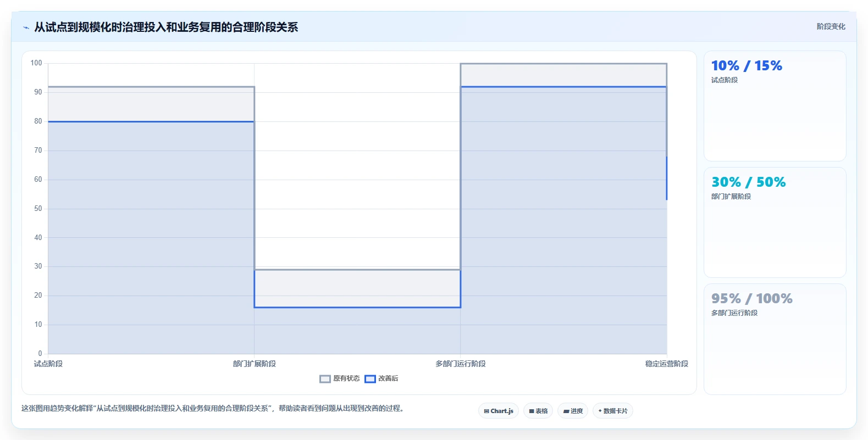Click the chart description text below
Screen dimensions: 868x440
214,408
